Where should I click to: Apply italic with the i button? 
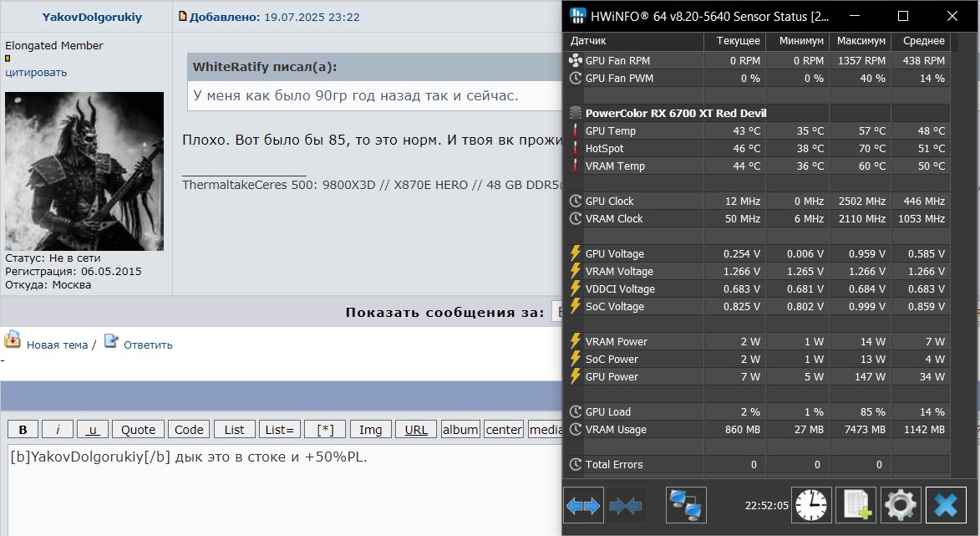point(58,429)
